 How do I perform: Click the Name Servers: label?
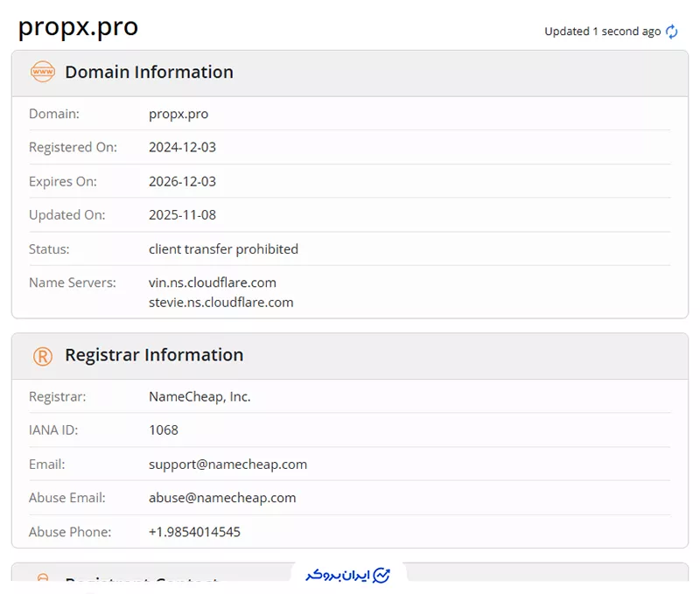point(73,283)
